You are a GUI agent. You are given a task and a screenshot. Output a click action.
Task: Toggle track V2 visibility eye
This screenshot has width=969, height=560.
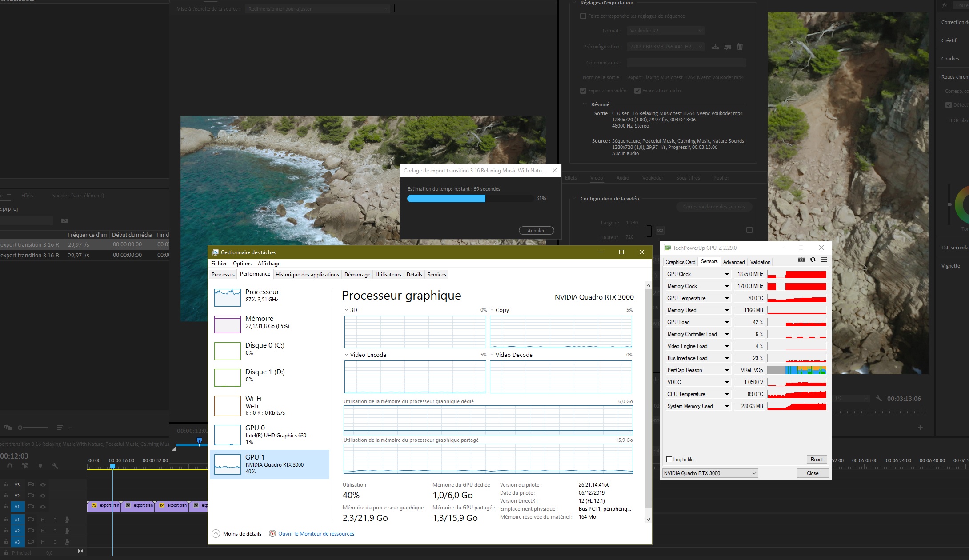click(43, 496)
